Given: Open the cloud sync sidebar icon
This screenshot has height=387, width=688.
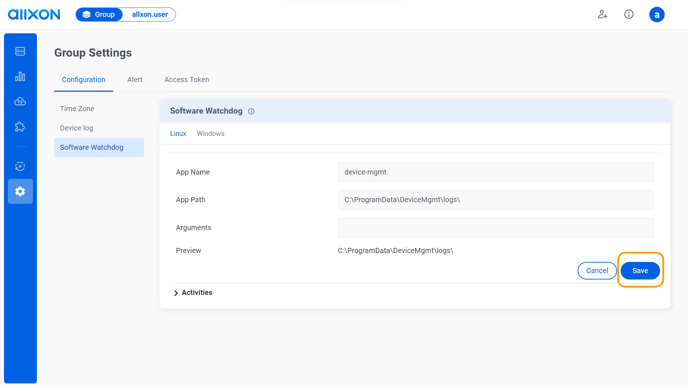Looking at the screenshot, I should point(20,101).
